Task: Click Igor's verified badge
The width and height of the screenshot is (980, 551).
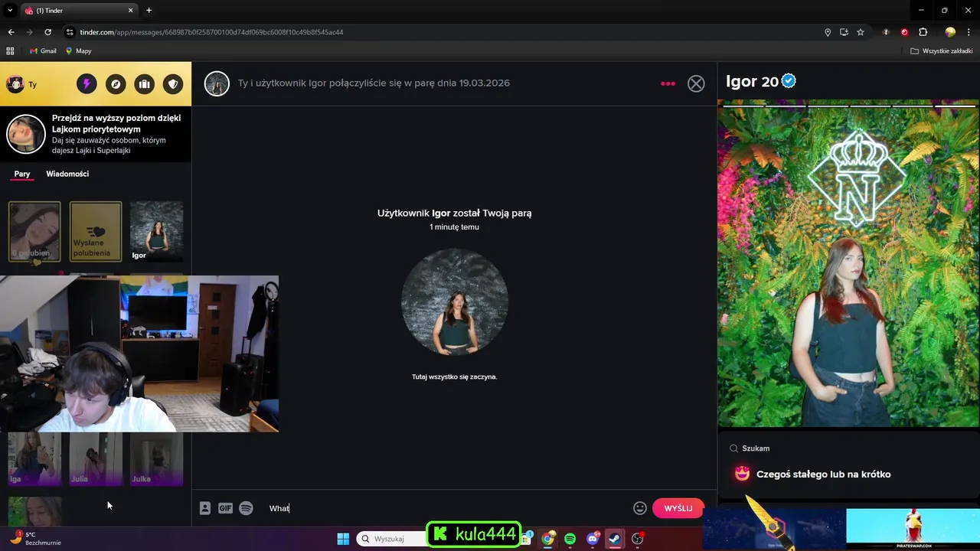Action: [789, 81]
